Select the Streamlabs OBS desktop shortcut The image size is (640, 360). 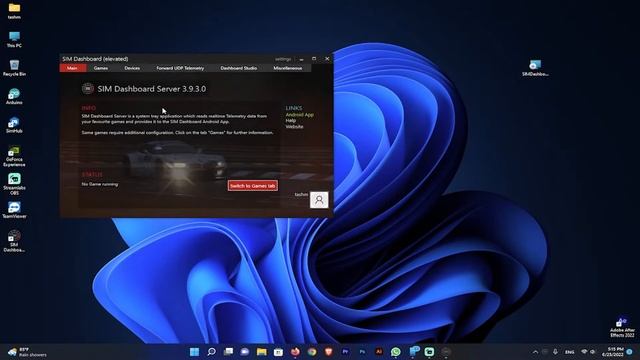pyautogui.click(x=14, y=184)
